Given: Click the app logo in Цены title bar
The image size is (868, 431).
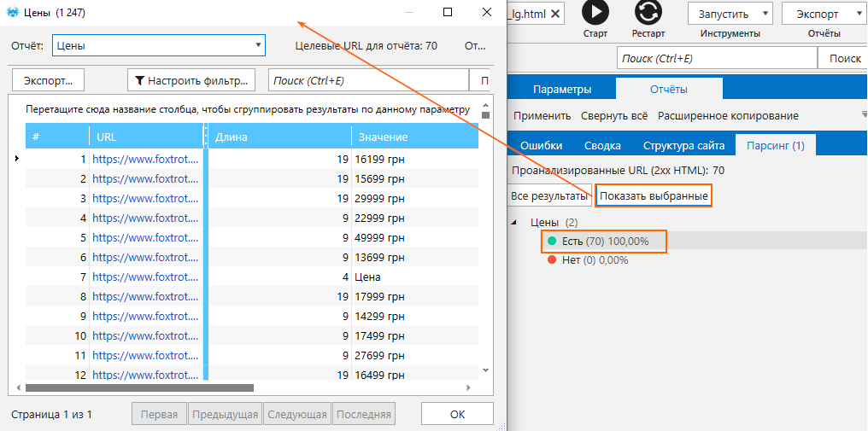Looking at the screenshot, I should pyautogui.click(x=13, y=13).
